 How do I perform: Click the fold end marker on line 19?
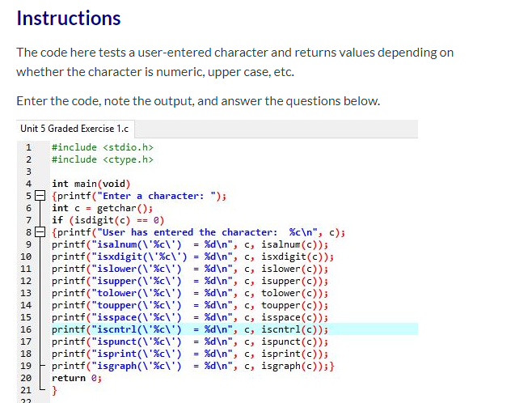pyautogui.click(x=41, y=366)
